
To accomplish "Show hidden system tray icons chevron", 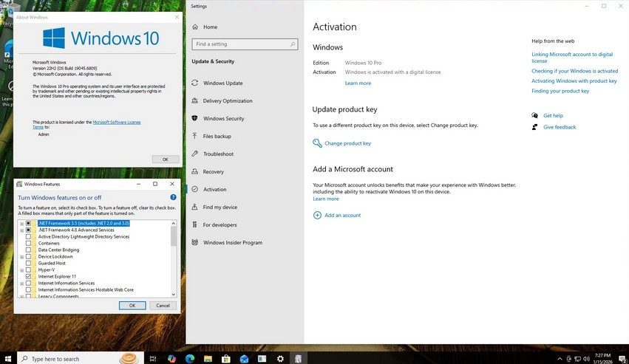I will 560,359.
